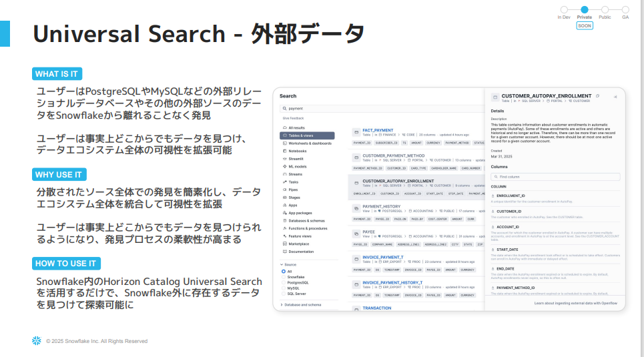
Task: Click the view icon beside PAYEE
Action: click(x=356, y=234)
